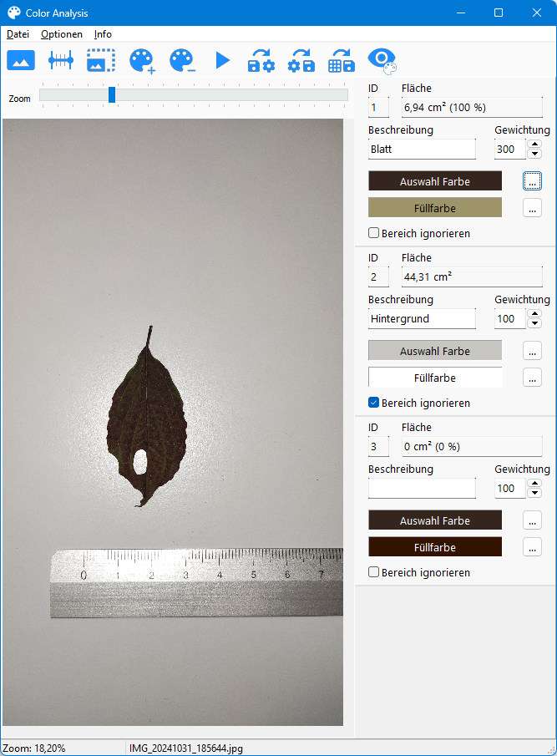This screenshot has width=557, height=756.
Task: Check Bereich ignorieren for region ID 3
Action: (x=374, y=572)
